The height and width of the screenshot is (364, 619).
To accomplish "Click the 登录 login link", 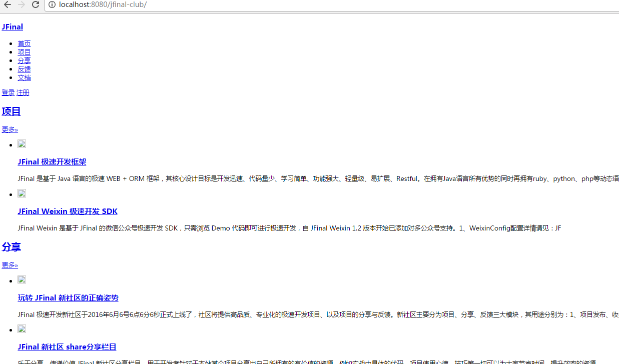I will point(8,92).
